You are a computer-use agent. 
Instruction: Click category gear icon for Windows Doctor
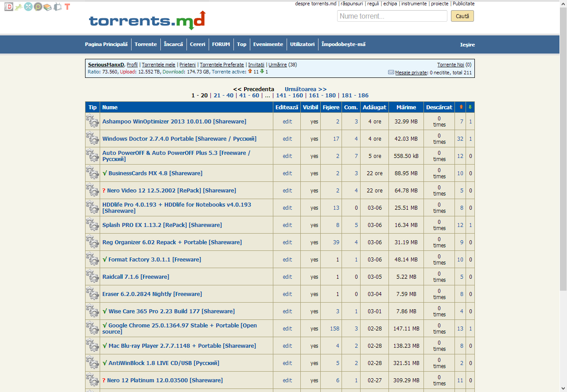coord(93,138)
